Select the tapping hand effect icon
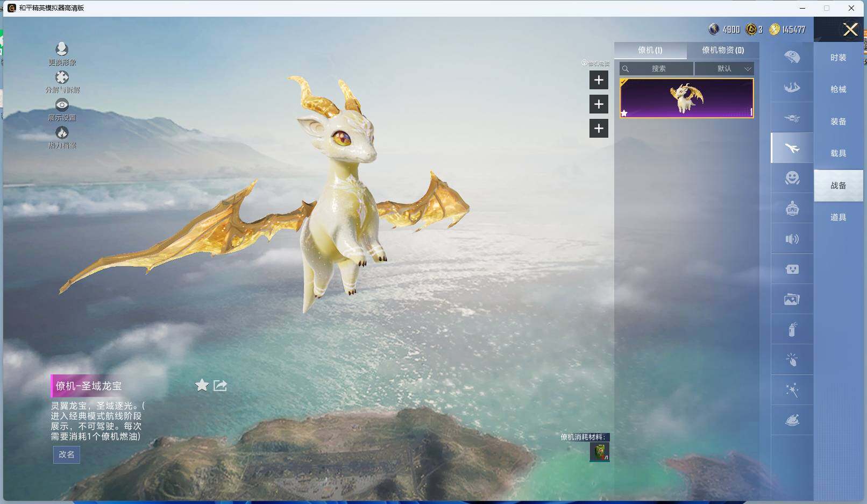 click(x=792, y=359)
